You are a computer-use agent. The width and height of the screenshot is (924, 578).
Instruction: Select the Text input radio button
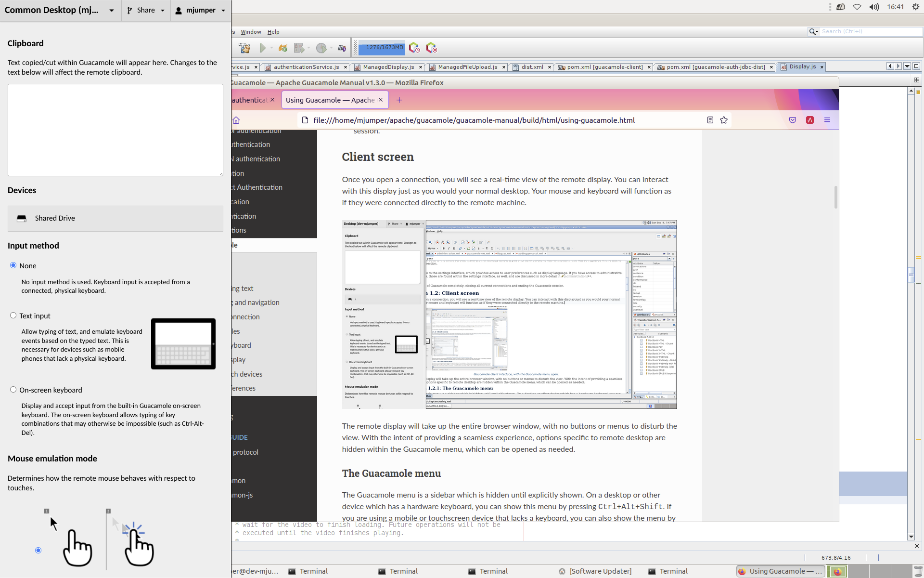[x=14, y=315]
